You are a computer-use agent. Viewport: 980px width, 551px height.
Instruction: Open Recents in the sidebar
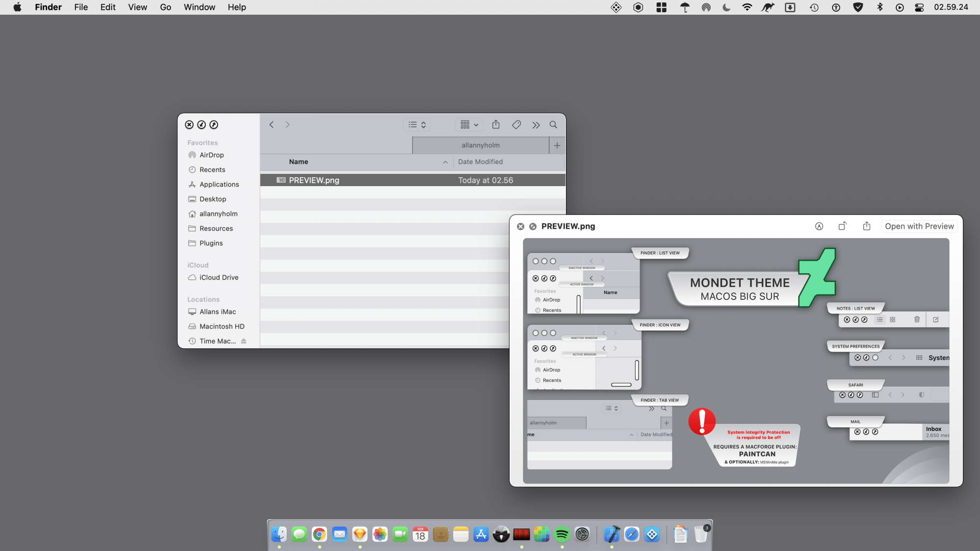coord(212,169)
